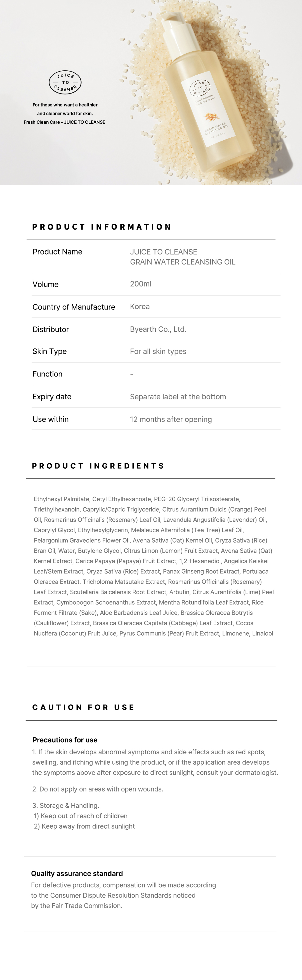Click the PRODUCT INGREDIENTS heading

(98, 466)
